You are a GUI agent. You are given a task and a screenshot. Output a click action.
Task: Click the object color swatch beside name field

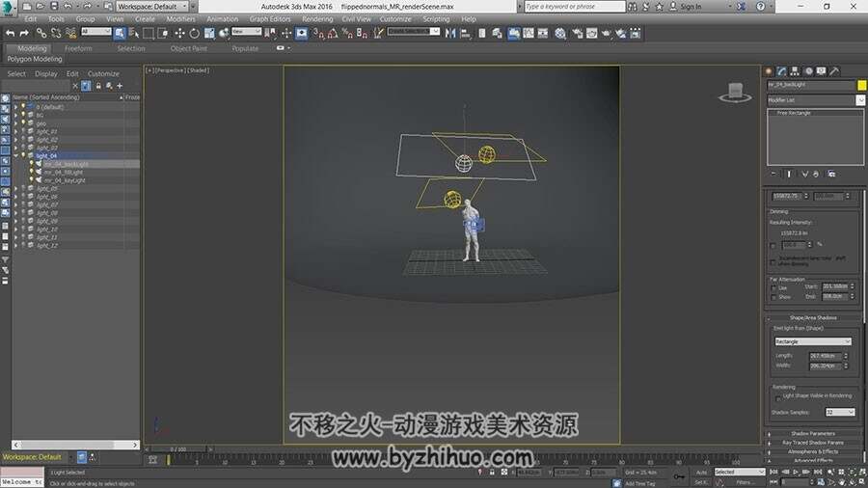coord(862,85)
